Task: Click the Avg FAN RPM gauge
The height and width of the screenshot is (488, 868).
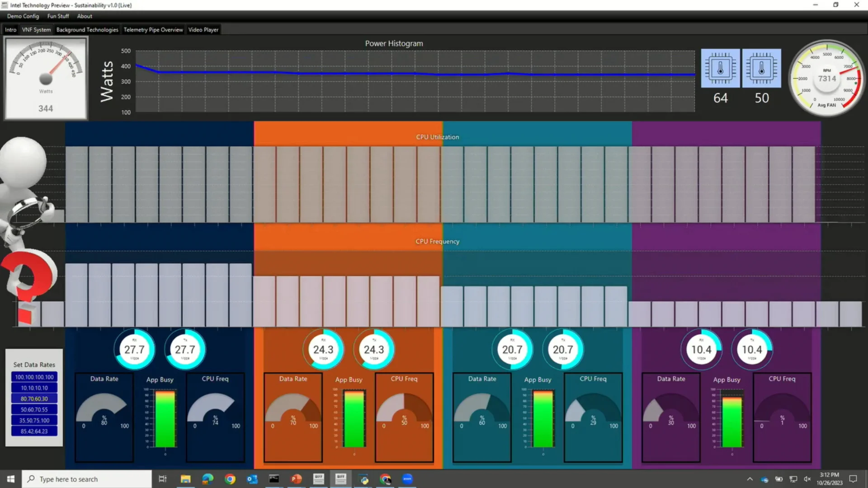Action: pyautogui.click(x=826, y=78)
